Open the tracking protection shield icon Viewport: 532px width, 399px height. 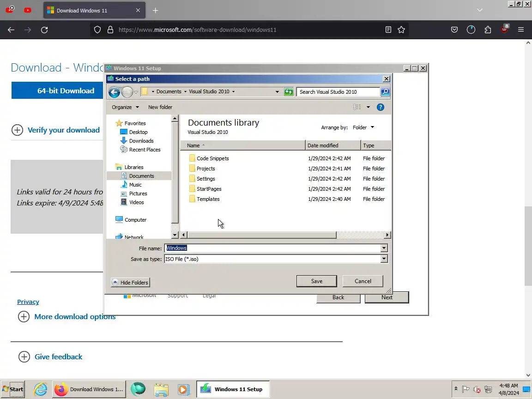tap(97, 30)
